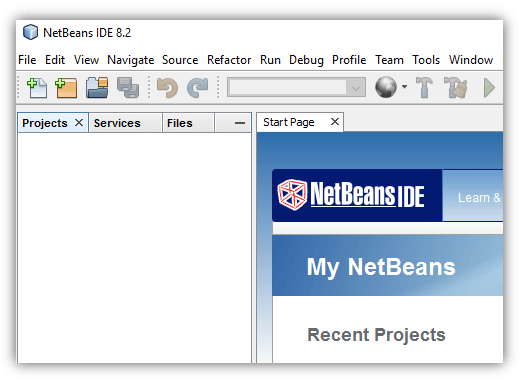Click the Redo arrow icon

[x=198, y=88]
